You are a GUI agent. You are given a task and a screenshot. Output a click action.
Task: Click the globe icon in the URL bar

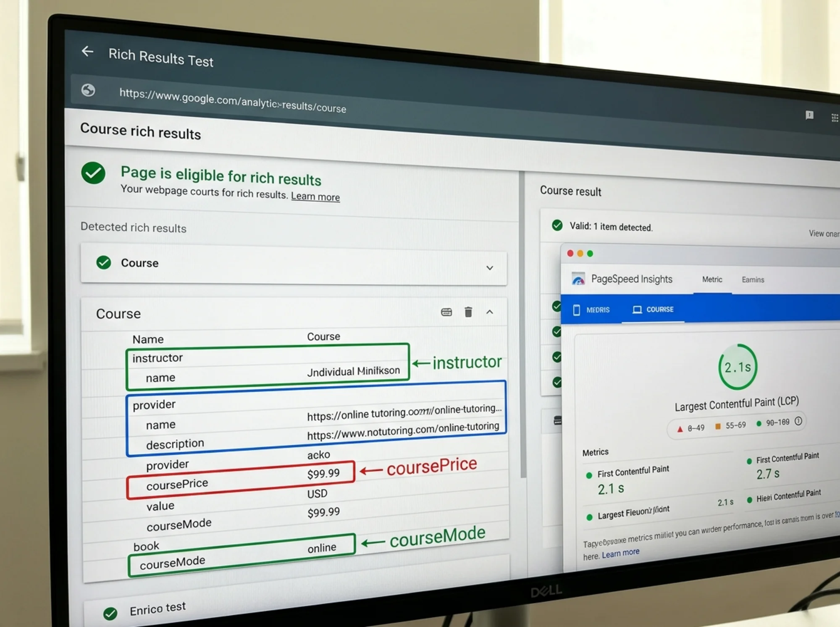[88, 90]
